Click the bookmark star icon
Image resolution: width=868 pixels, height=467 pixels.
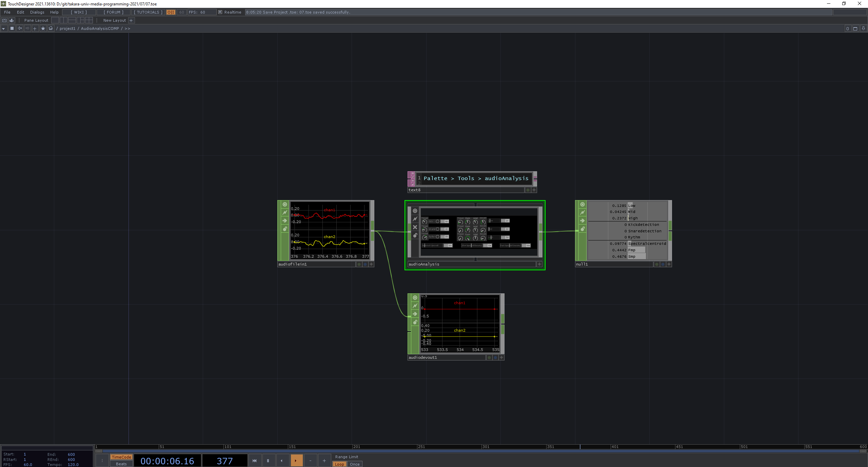tap(43, 28)
